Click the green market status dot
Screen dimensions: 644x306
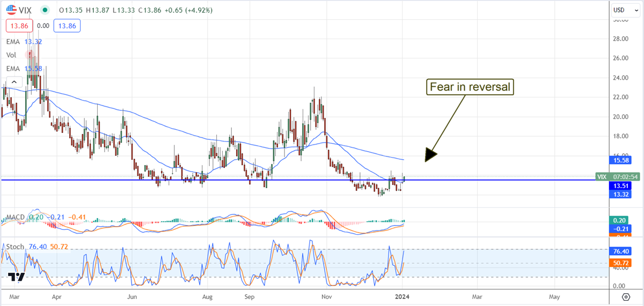click(44, 10)
